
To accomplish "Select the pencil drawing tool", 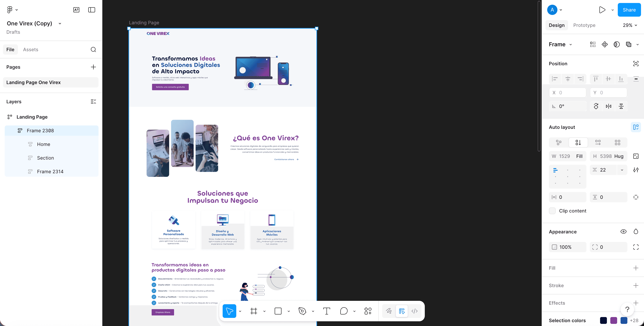I will 389,311.
